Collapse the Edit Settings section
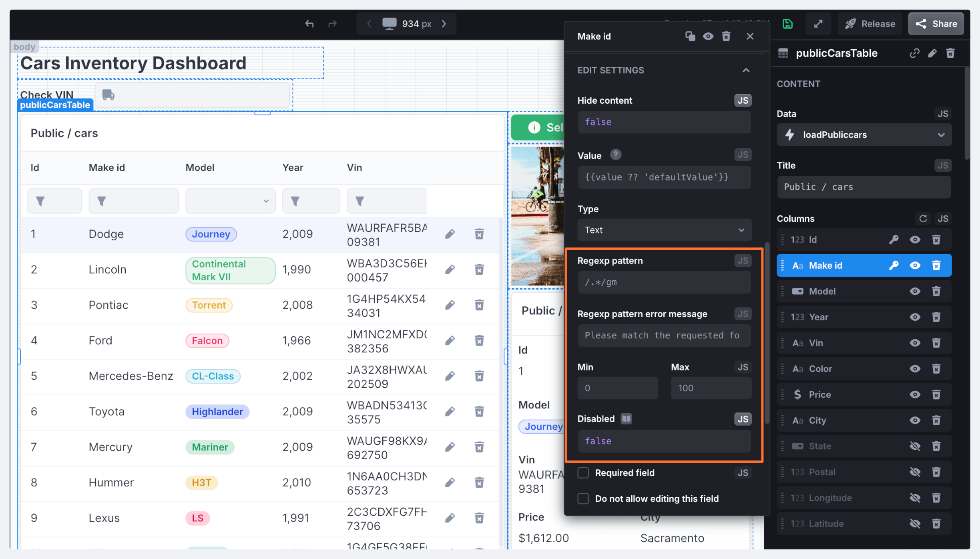980x559 pixels. (x=746, y=70)
